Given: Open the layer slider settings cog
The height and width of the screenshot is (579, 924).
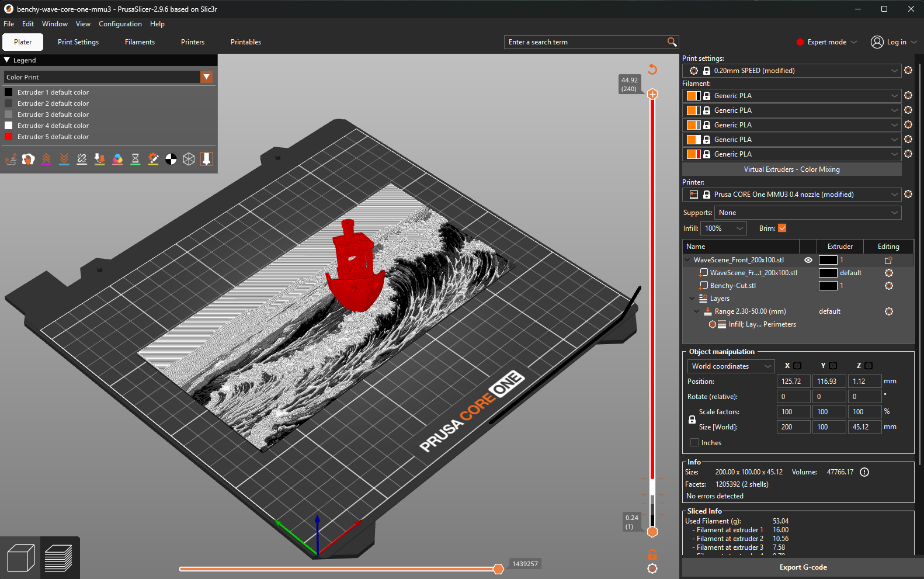Looking at the screenshot, I should click(652, 568).
